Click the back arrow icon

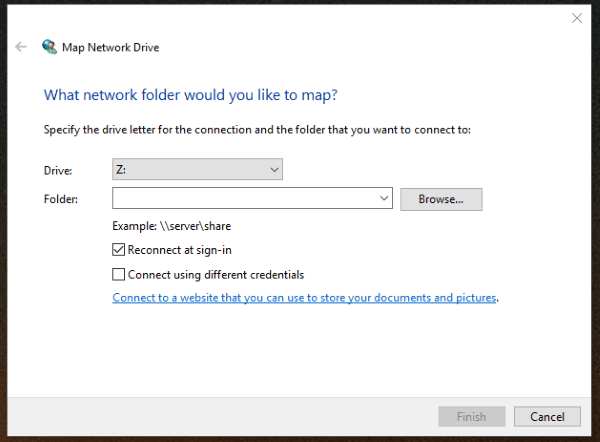coord(21,47)
